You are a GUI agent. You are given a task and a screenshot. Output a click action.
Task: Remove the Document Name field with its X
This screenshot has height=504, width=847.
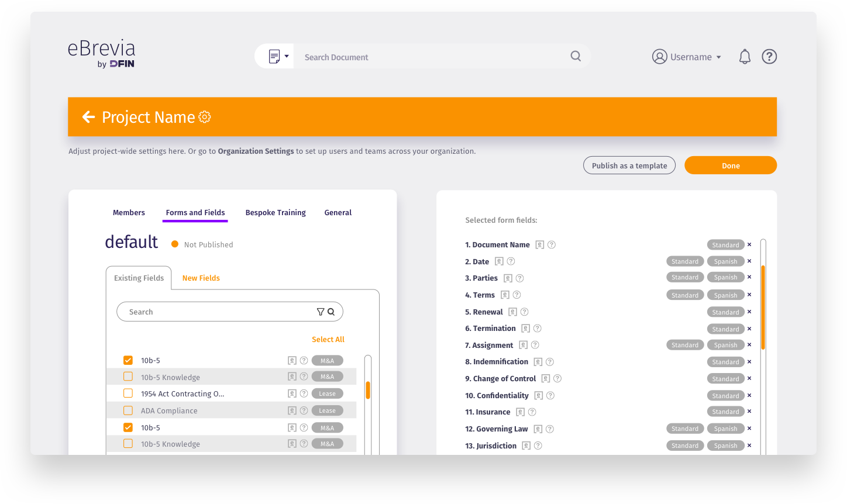pos(749,244)
